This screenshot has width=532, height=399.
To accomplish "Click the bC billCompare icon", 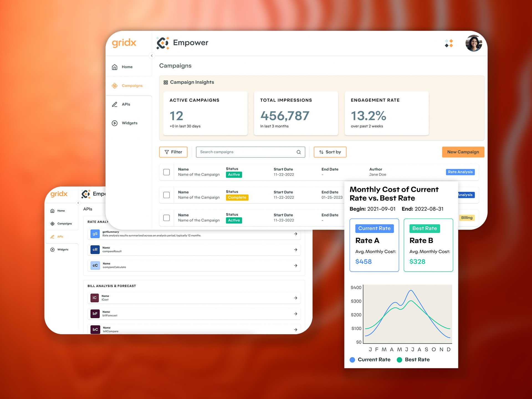I will click(95, 329).
